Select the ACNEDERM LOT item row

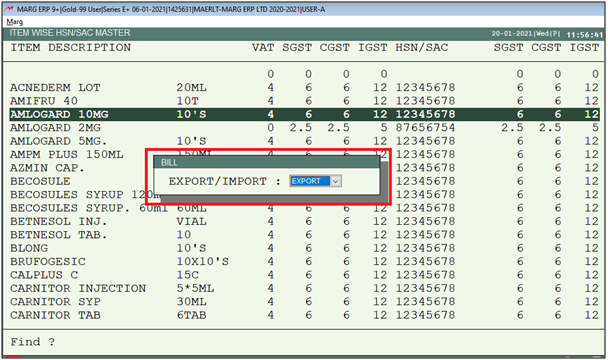pos(304,88)
